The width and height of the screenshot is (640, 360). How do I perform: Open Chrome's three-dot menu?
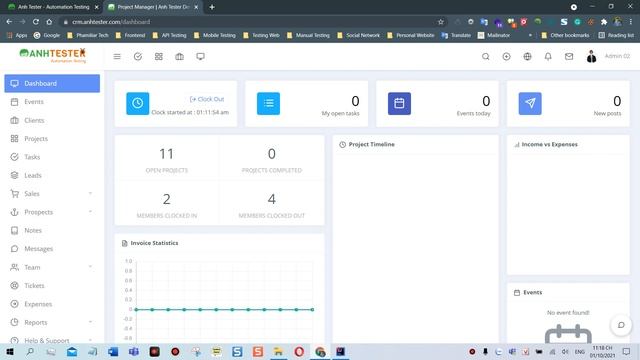pos(631,22)
